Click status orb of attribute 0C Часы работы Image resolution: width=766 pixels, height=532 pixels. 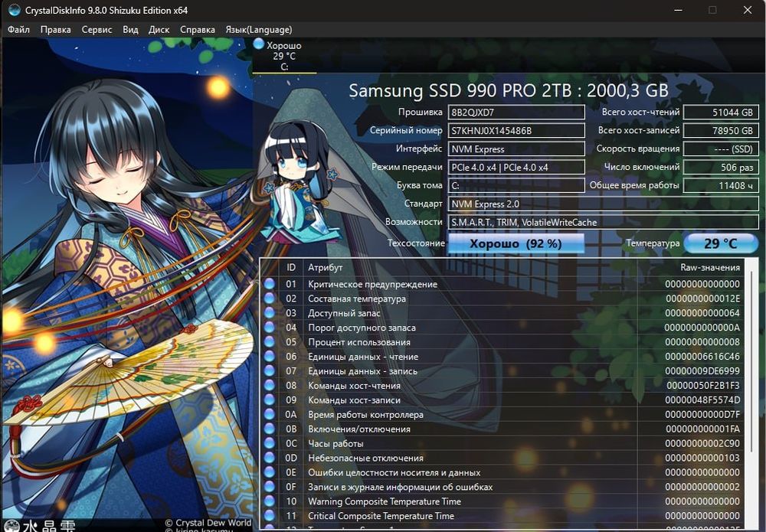[269, 443]
